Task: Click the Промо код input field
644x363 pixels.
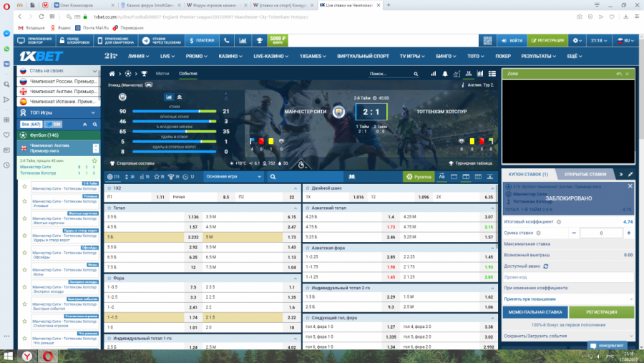Action: 569,276
